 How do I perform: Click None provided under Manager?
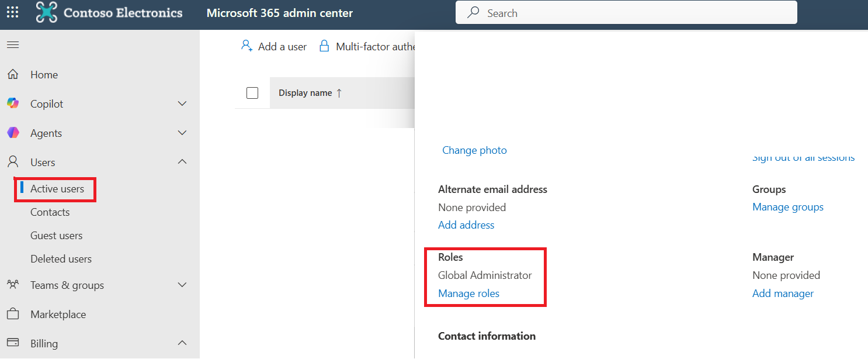(786, 275)
